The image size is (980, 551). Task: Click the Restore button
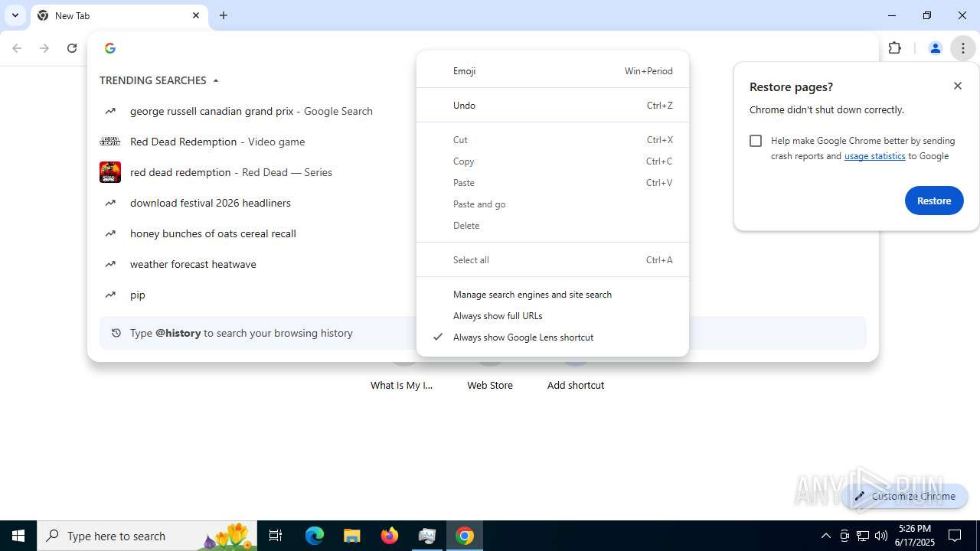coord(934,201)
